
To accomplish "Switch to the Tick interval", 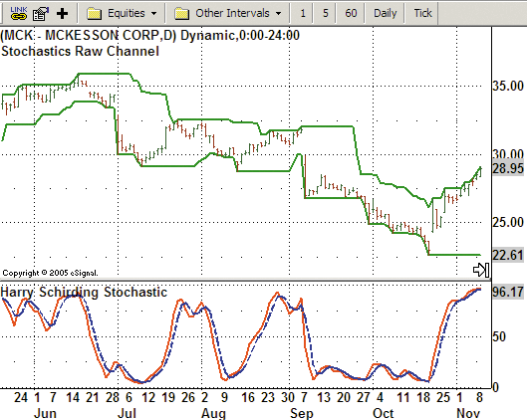I will 422,13.
